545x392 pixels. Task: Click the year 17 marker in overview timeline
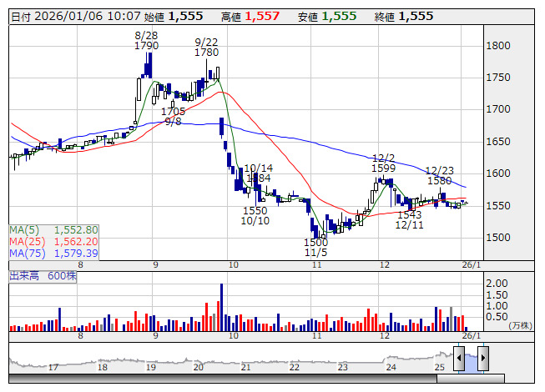53,367
